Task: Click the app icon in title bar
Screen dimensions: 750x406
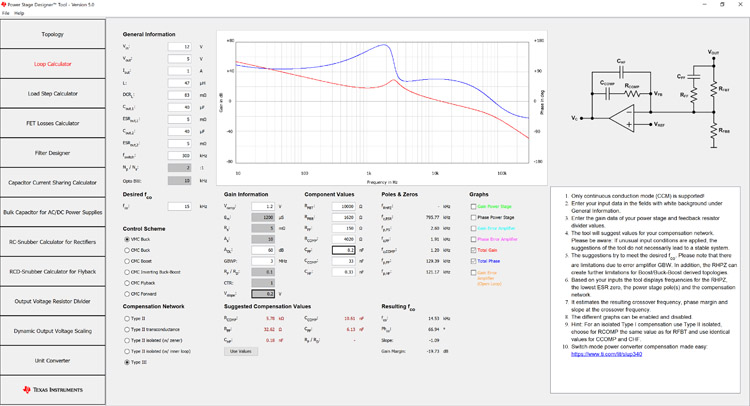Action: tap(4, 4)
